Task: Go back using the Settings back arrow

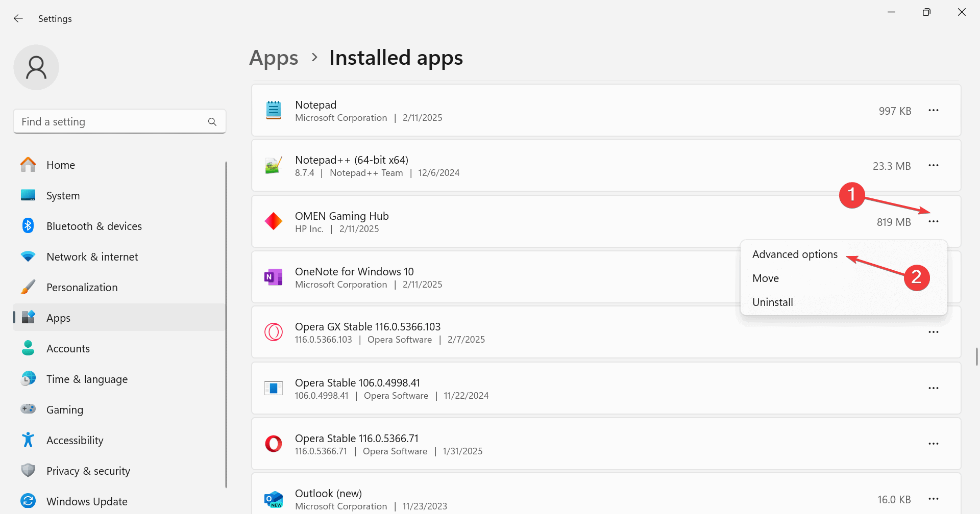Action: coord(18,19)
